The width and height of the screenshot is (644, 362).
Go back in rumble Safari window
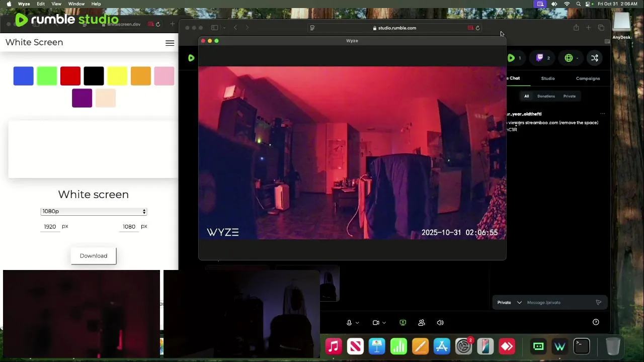click(x=235, y=28)
